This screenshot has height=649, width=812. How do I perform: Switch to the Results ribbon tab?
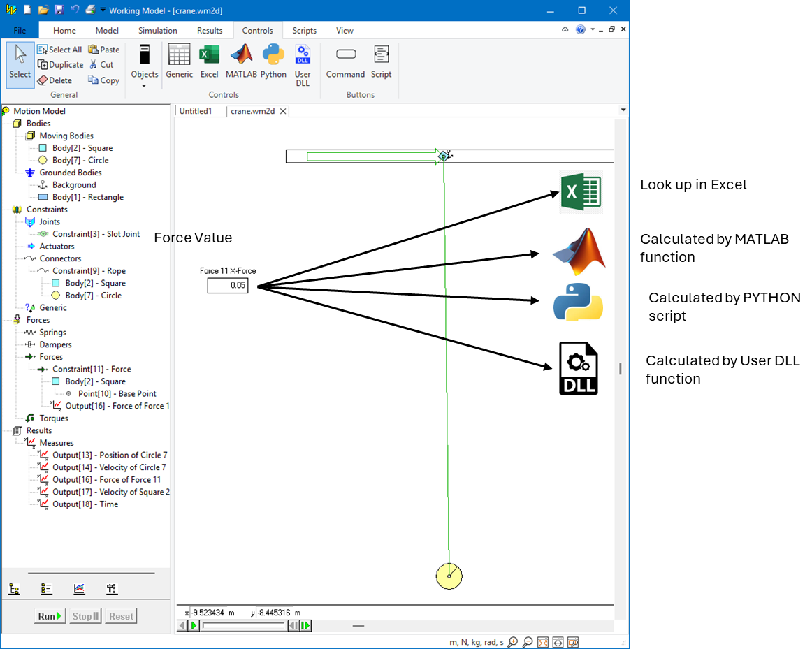[210, 31]
